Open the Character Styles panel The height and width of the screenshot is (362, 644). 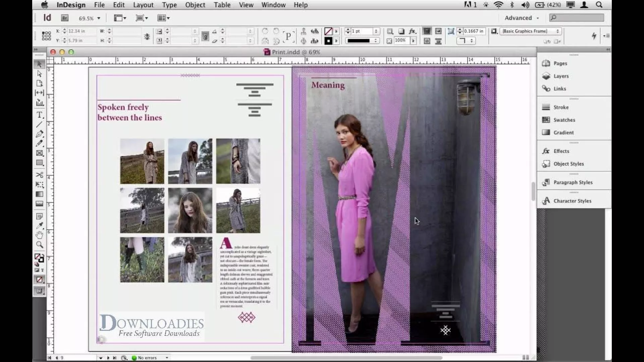pos(572,201)
